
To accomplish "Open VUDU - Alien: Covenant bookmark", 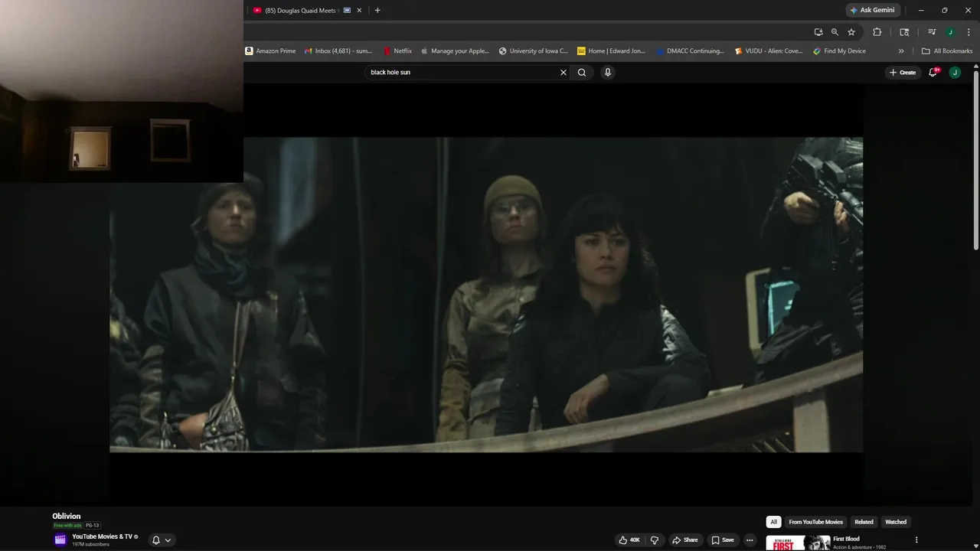I will (x=769, y=51).
